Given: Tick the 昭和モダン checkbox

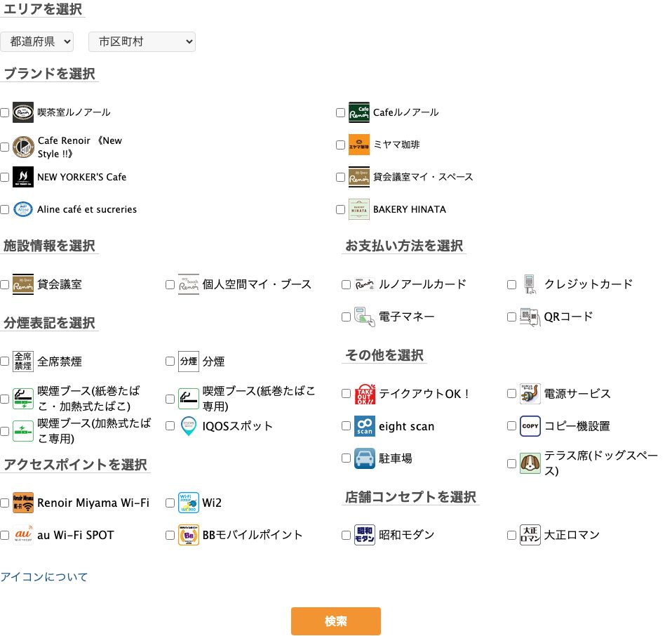Looking at the screenshot, I should (347, 535).
